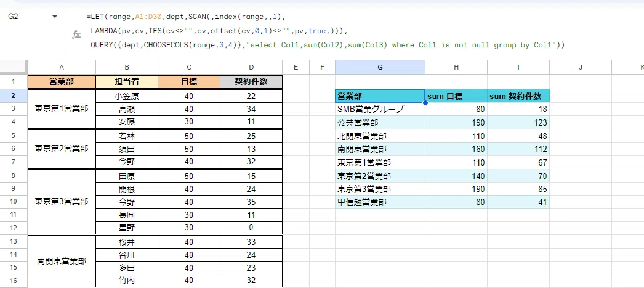Click 東京第2営業部 in the summary table
The image size is (644, 288).
(x=380, y=176)
